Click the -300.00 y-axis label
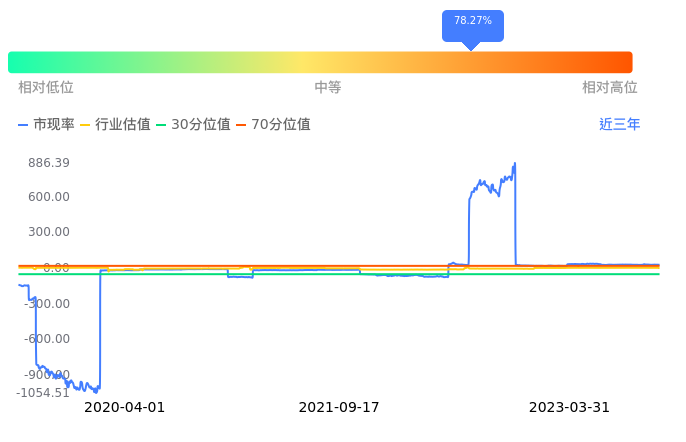 [x=46, y=303]
